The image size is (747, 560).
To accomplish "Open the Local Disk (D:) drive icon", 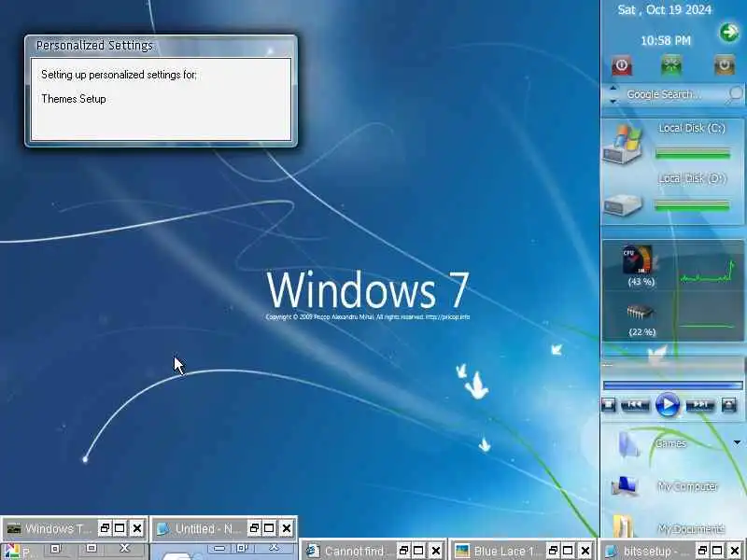I will tap(623, 204).
